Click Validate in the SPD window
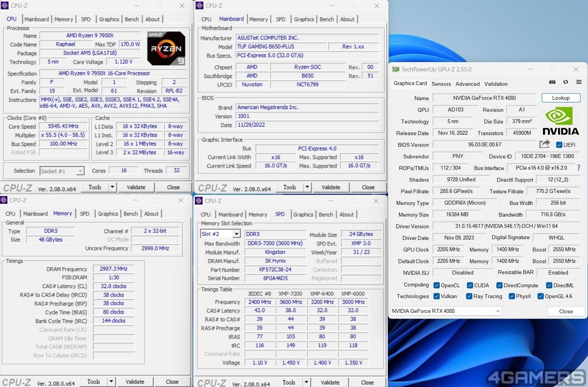This screenshot has height=387, width=588. pyautogui.click(x=330, y=382)
